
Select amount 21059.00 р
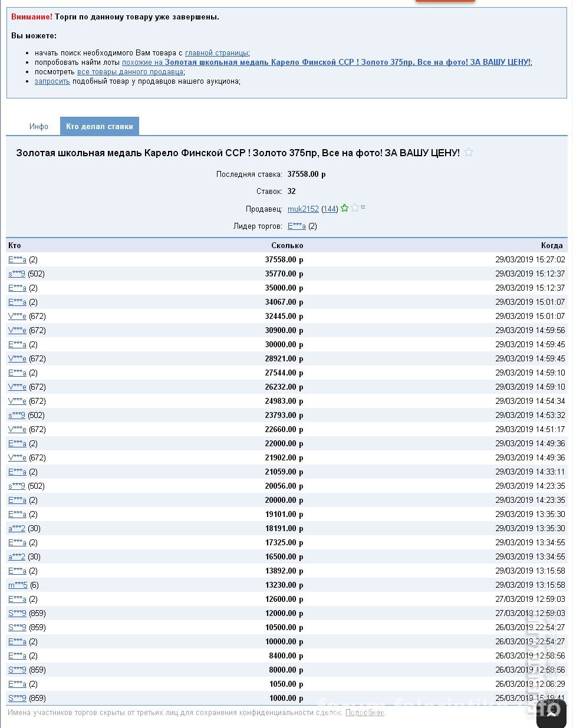[x=284, y=472]
